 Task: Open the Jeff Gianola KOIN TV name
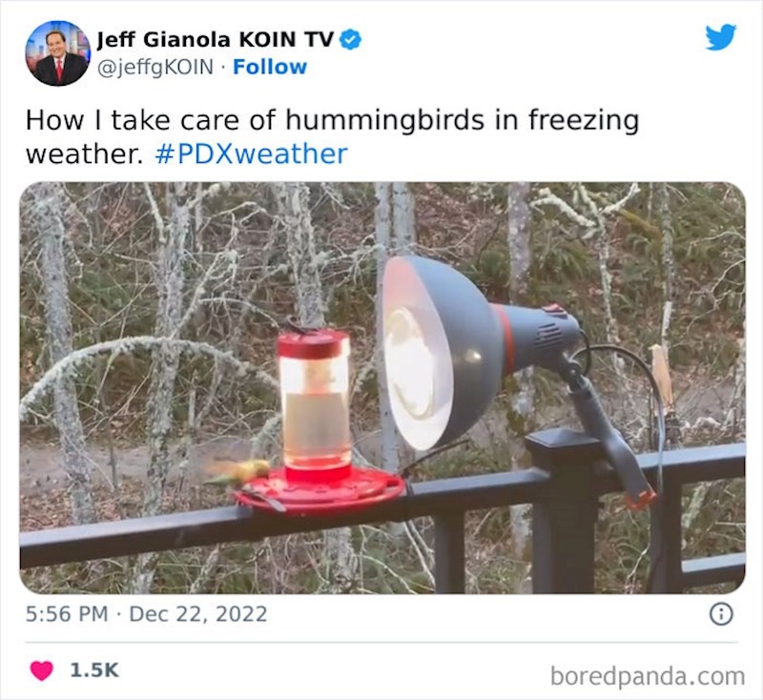coord(216,39)
